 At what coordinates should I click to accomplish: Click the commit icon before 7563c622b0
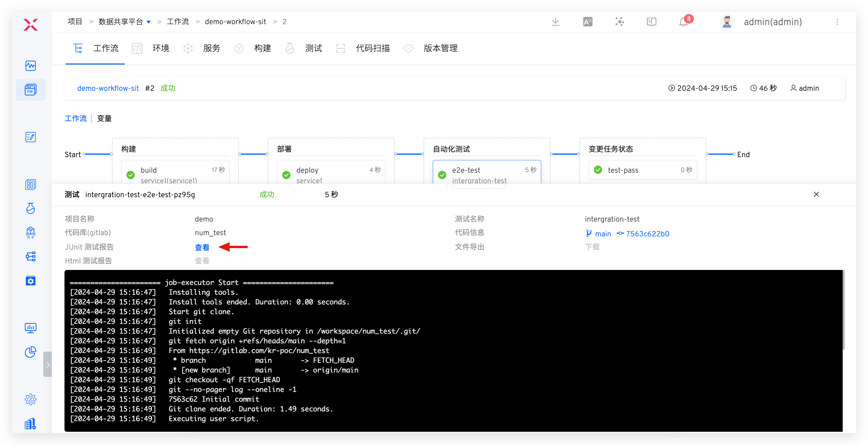(620, 233)
